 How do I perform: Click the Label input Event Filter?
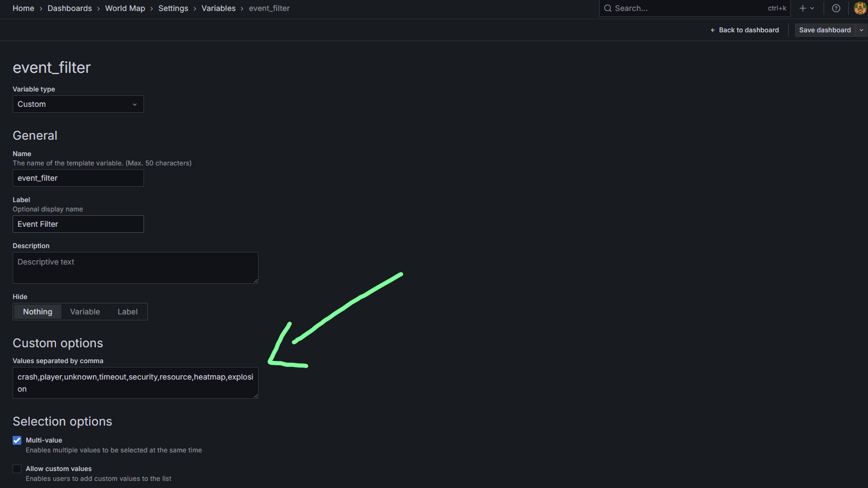point(78,224)
